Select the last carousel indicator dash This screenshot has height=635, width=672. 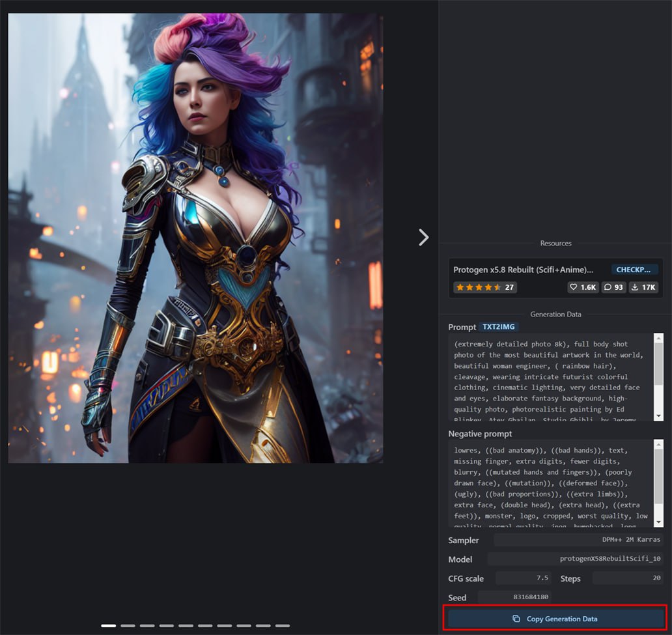click(283, 626)
